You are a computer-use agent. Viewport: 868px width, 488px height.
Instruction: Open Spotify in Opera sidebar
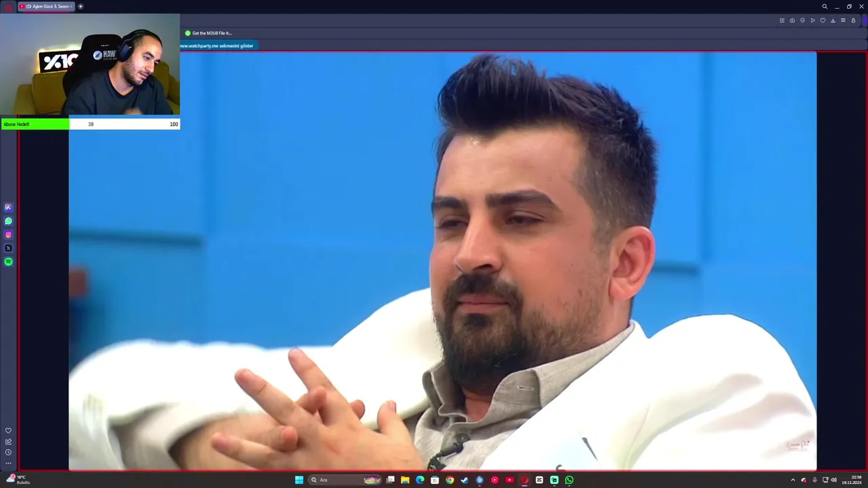tap(8, 262)
